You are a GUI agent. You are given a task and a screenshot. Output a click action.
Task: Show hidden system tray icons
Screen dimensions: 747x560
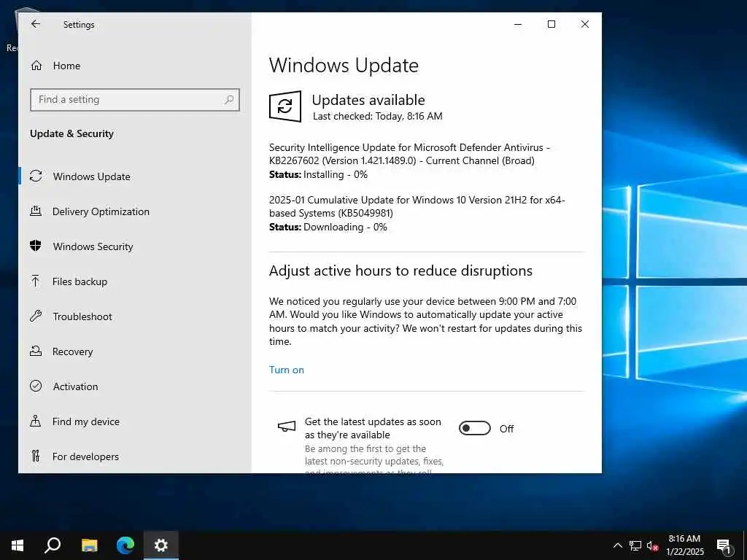[617, 545]
